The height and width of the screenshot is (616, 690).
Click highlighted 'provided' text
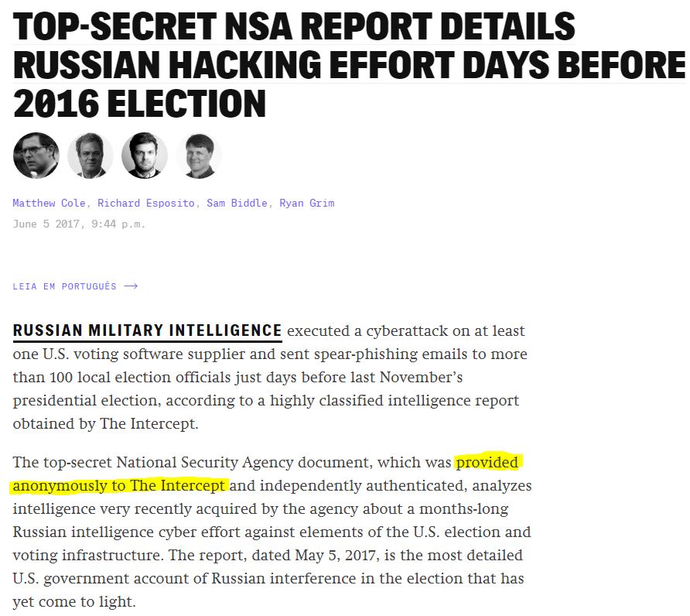point(487,462)
